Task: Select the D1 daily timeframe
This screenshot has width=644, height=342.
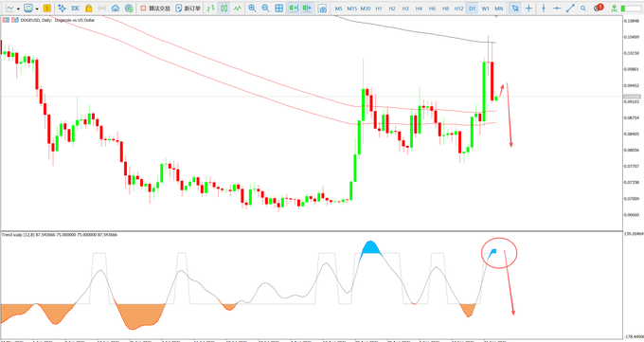Action: pos(473,9)
